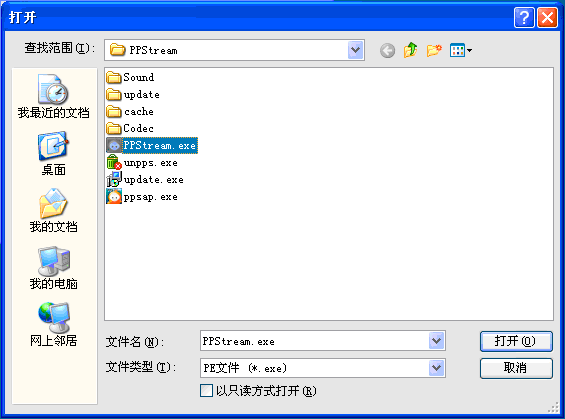Enable 以只读方式打开 checkbox
The width and height of the screenshot is (565, 419).
click(x=206, y=390)
